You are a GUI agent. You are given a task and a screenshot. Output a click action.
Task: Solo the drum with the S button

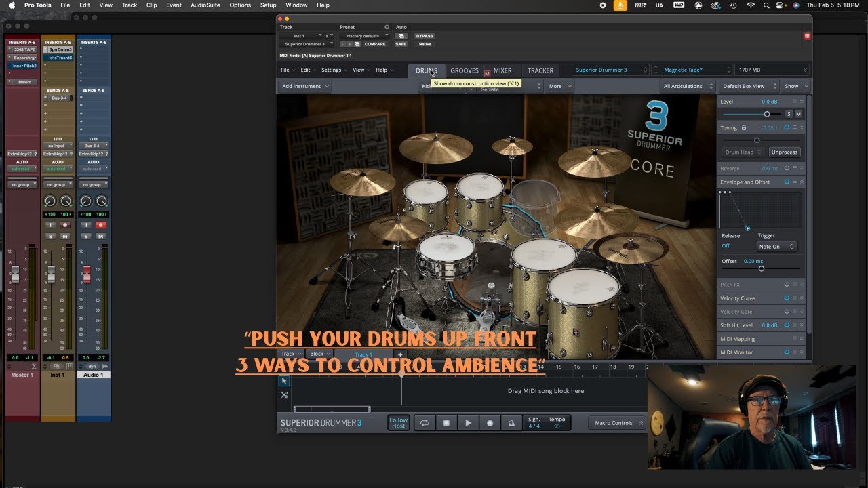(x=789, y=114)
